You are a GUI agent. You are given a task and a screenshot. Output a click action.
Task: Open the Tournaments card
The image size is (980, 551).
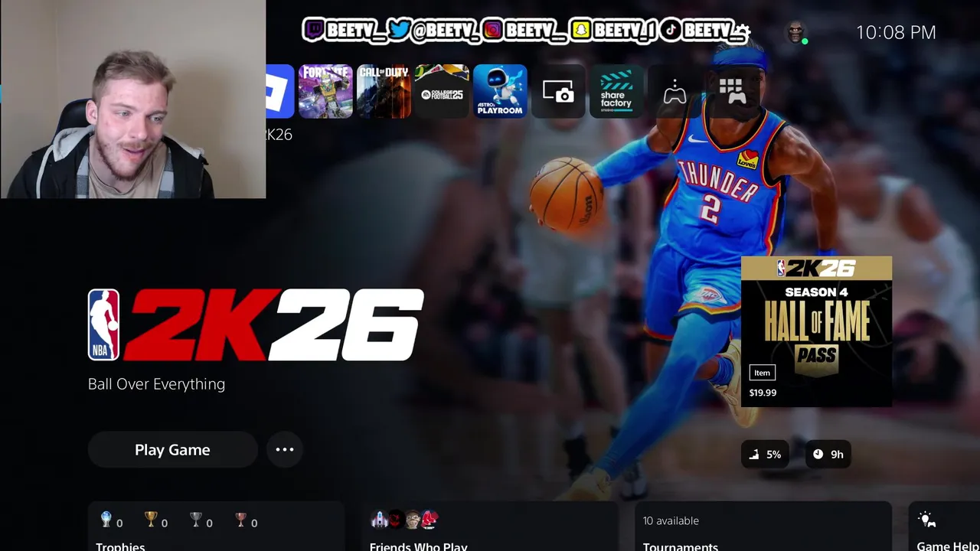[763, 527]
